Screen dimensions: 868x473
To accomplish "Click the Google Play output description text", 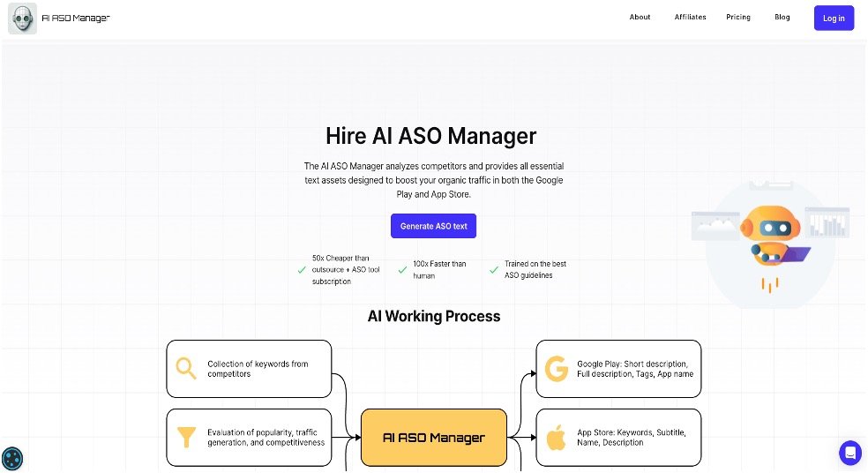I will [635, 369].
